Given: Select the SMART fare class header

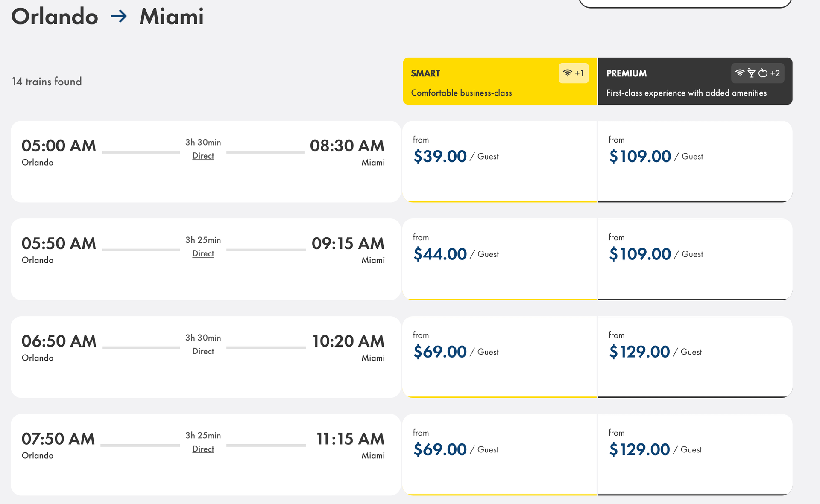Looking at the screenshot, I should tap(500, 81).
